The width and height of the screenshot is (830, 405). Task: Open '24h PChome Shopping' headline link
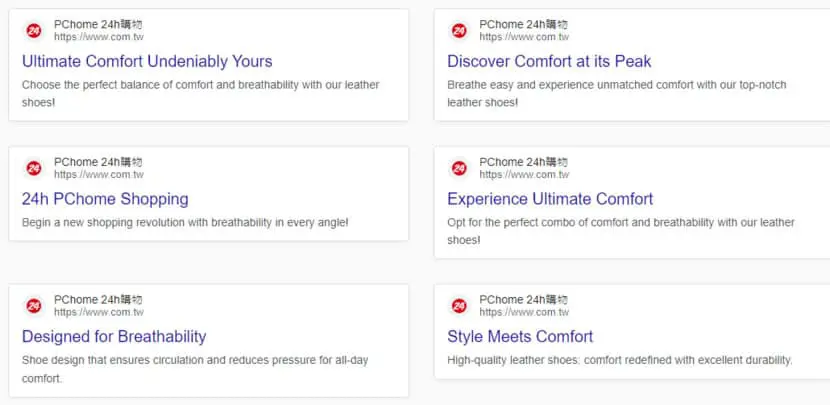[105, 199]
